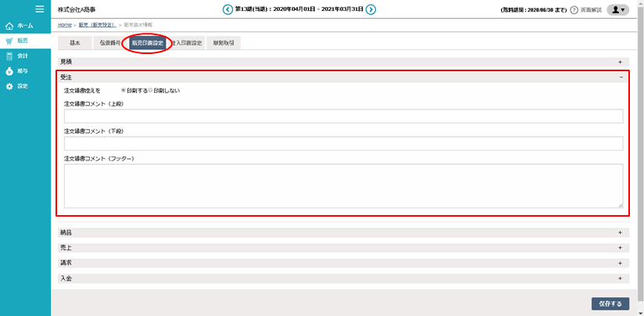Image resolution: width=644 pixels, height=316 pixels.
Task: Switch to the 基本 tab
Action: [74, 42]
